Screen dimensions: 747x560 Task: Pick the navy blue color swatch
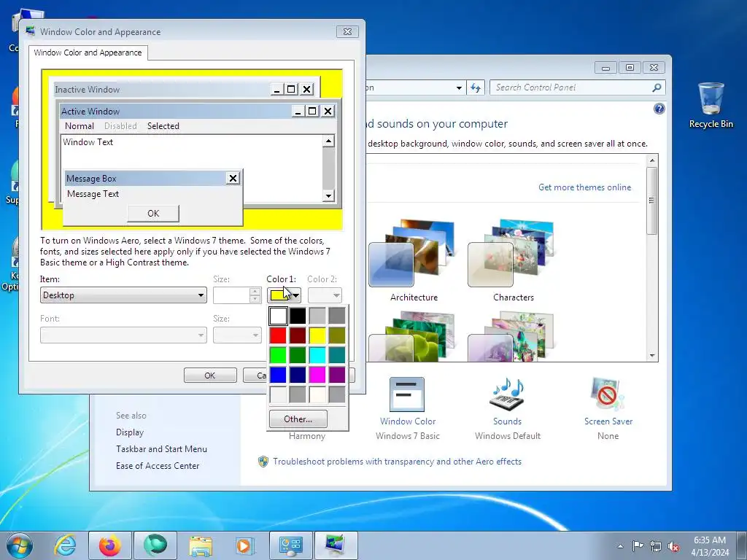click(x=298, y=375)
